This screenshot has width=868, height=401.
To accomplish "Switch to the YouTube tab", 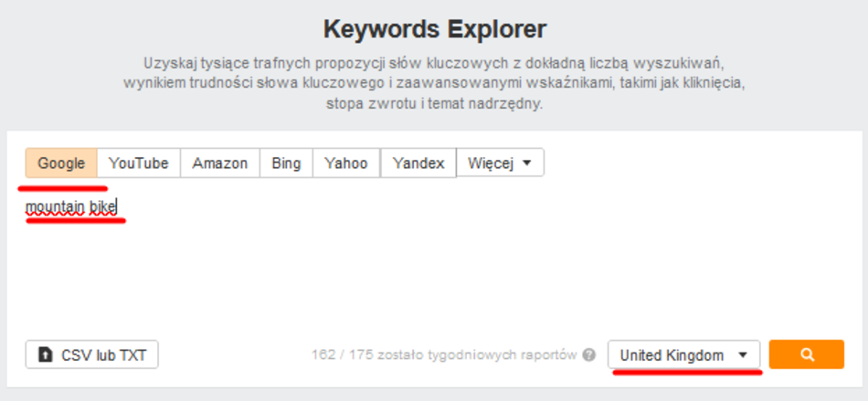I will tap(138, 164).
